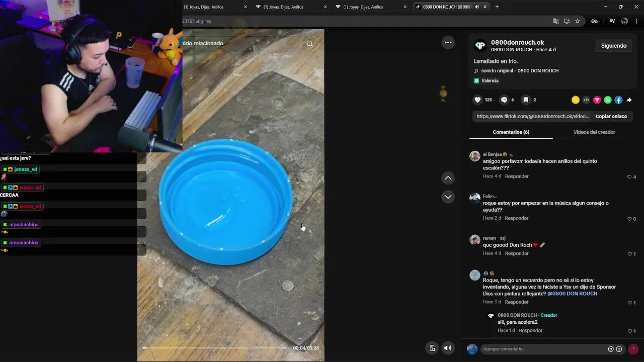Seek on the video progress bar
Screen dimensions: 644x362
click(215, 348)
